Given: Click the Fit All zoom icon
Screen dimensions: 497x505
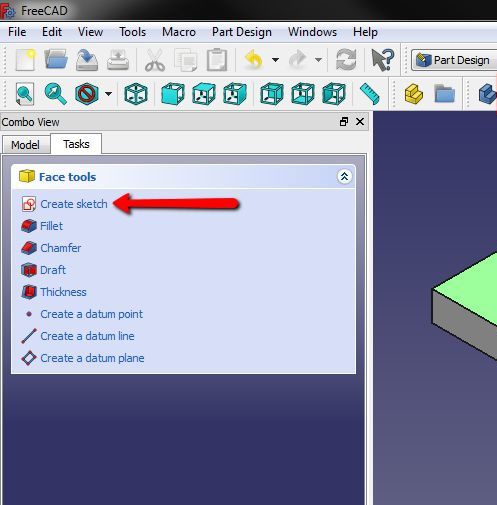Looking at the screenshot, I should 25,94.
